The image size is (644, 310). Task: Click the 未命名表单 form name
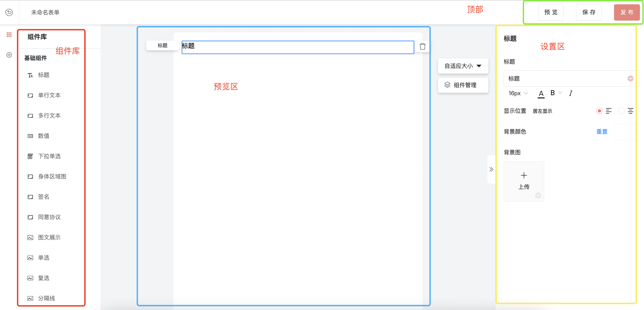coord(45,12)
